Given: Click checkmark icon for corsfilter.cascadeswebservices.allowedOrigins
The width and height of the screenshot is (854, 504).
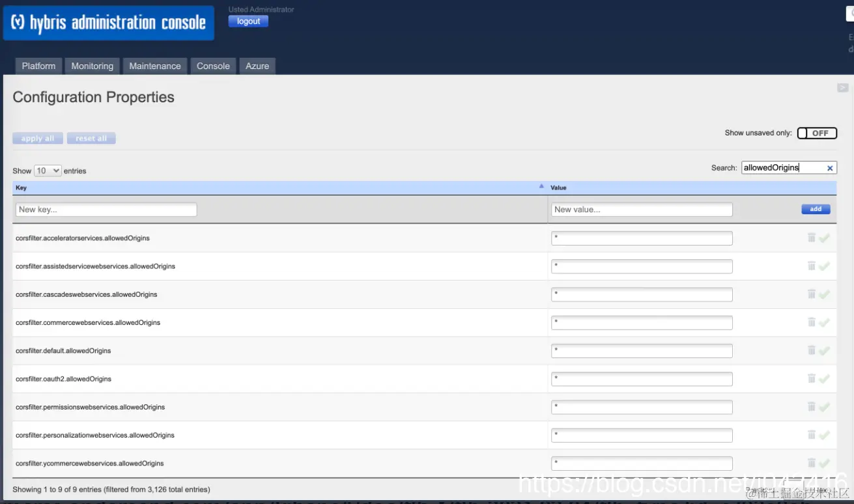Looking at the screenshot, I should pyautogui.click(x=824, y=294).
